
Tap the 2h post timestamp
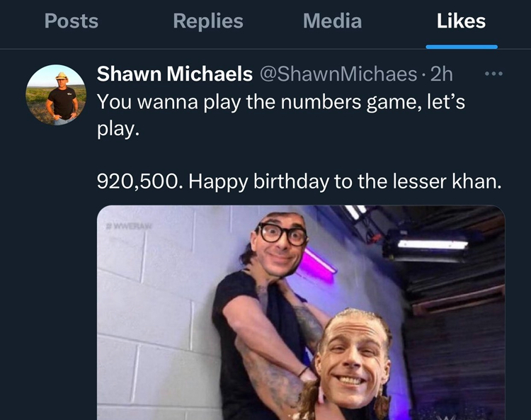click(441, 74)
